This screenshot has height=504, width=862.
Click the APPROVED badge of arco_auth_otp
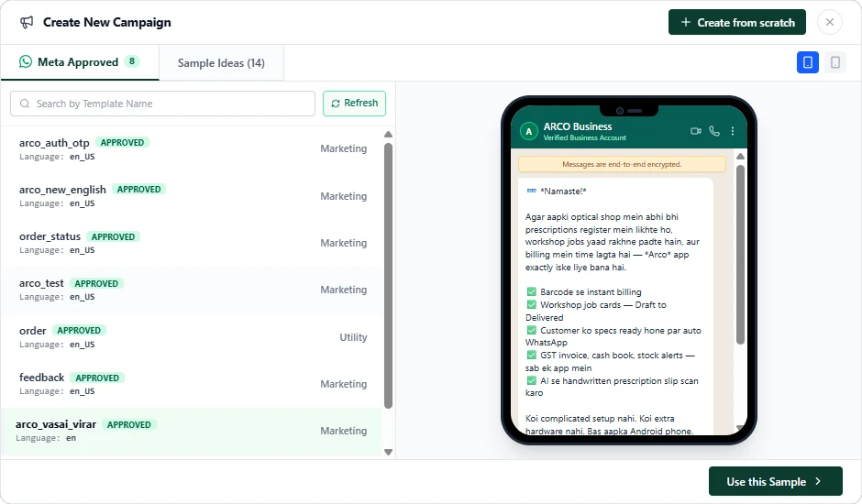[x=122, y=142]
